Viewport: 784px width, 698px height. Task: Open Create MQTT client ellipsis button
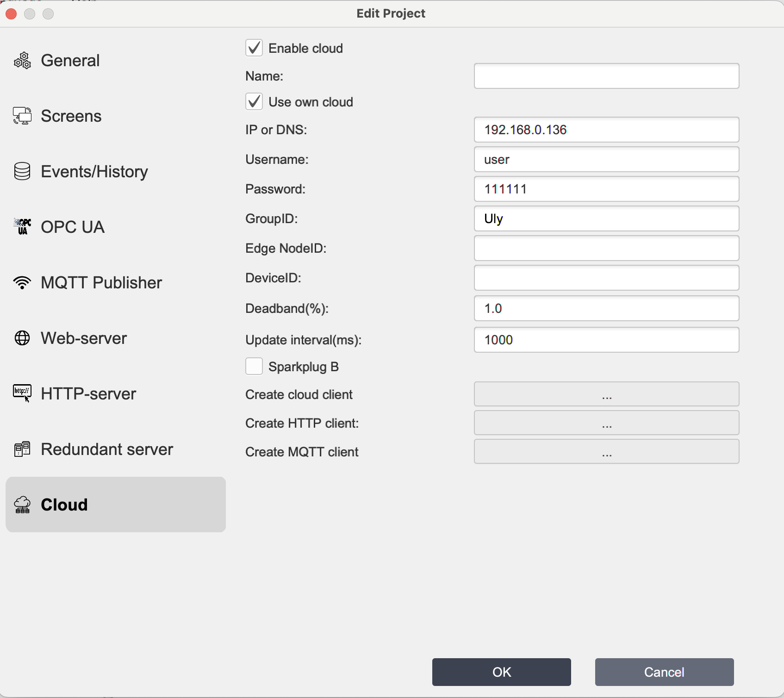tap(606, 452)
